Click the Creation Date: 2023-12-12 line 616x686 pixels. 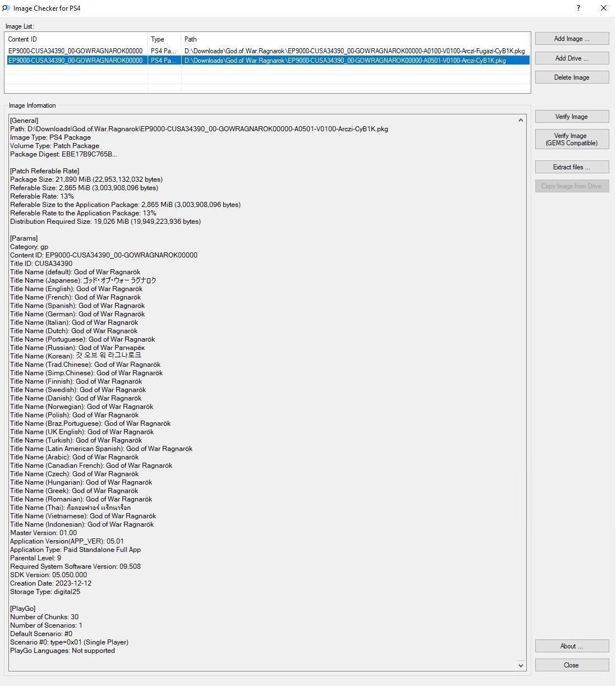(50, 583)
